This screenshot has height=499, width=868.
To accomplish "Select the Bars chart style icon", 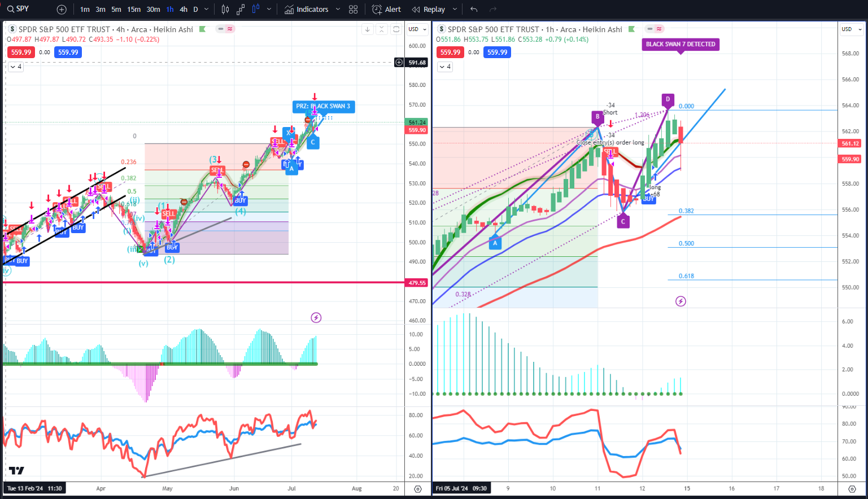I will tap(225, 10).
